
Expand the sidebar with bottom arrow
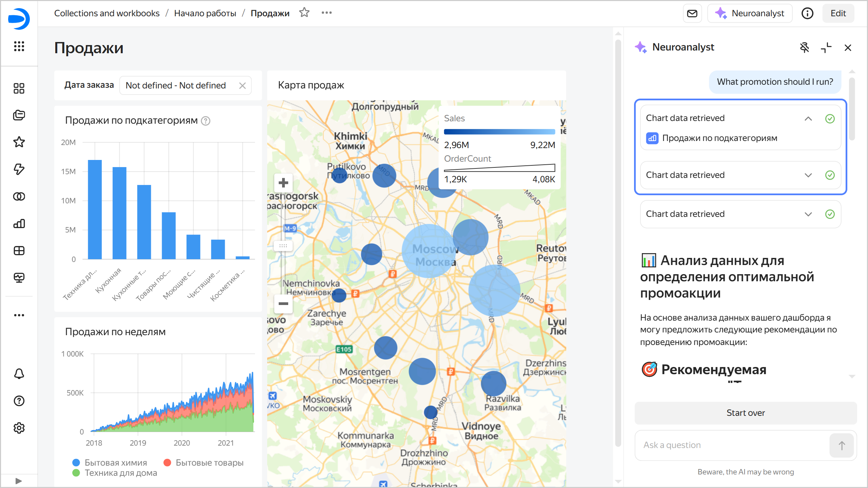pyautogui.click(x=19, y=481)
